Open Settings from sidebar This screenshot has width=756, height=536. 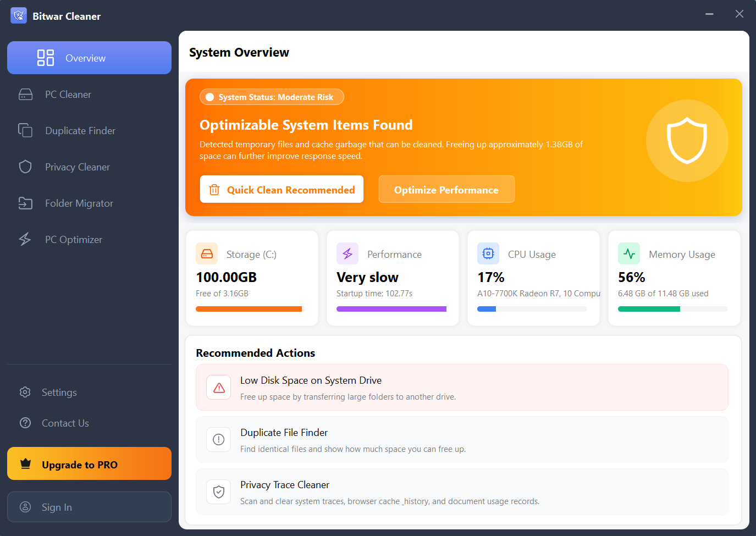[x=89, y=392]
